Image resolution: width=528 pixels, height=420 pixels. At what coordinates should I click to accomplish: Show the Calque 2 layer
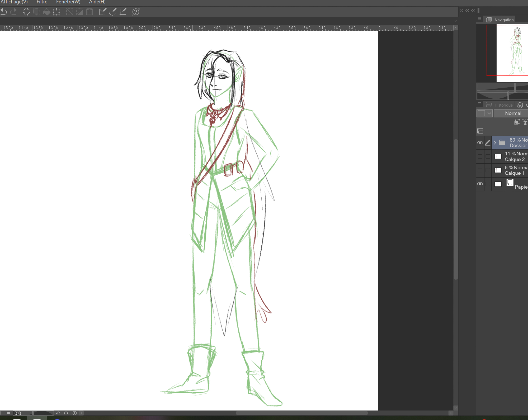click(x=480, y=156)
